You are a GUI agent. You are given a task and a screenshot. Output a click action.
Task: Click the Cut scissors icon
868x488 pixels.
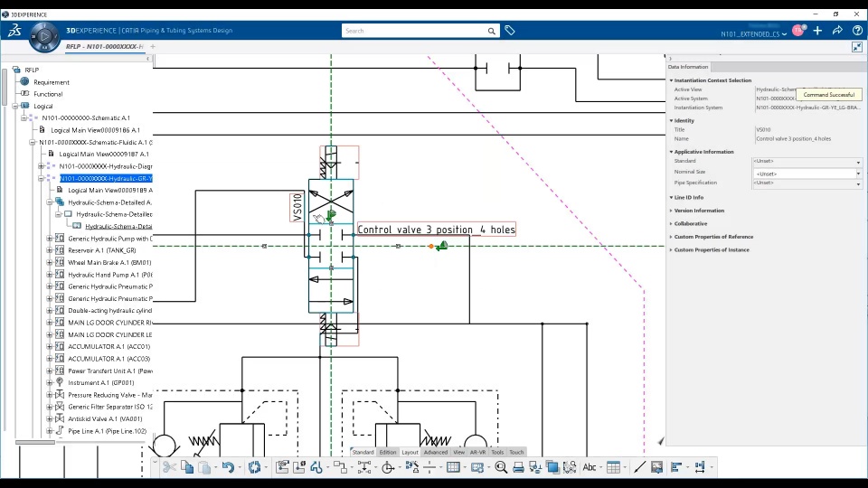pyautogui.click(x=169, y=467)
